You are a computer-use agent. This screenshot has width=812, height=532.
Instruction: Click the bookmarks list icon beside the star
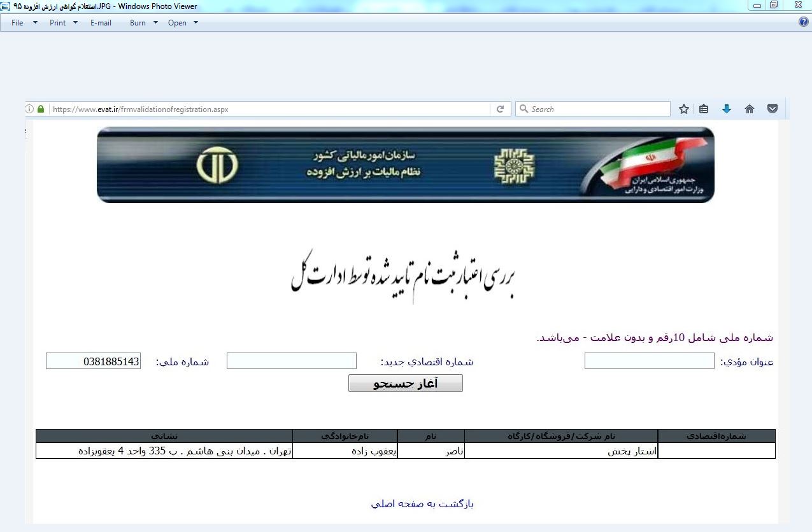pos(704,109)
